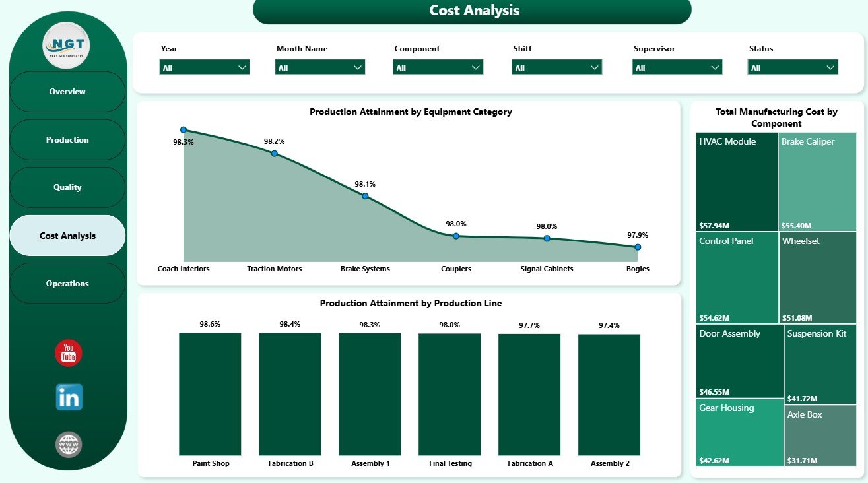
Task: Open the YouTube icon link
Action: tap(68, 353)
